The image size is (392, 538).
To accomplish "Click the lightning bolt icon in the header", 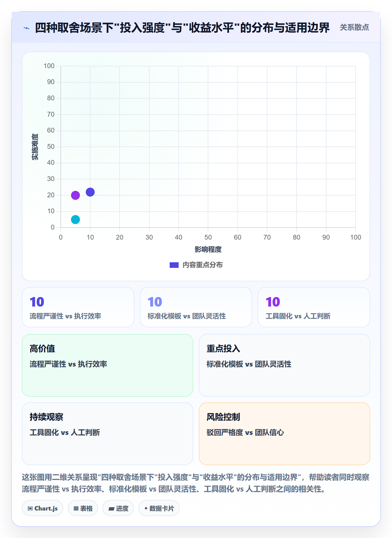I will tap(27, 28).
